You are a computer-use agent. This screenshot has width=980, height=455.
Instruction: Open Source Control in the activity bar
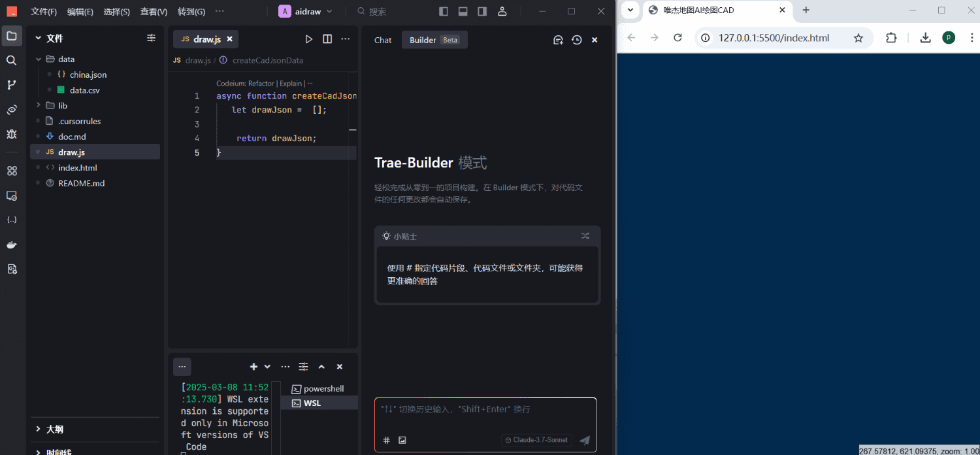pyautogui.click(x=12, y=84)
